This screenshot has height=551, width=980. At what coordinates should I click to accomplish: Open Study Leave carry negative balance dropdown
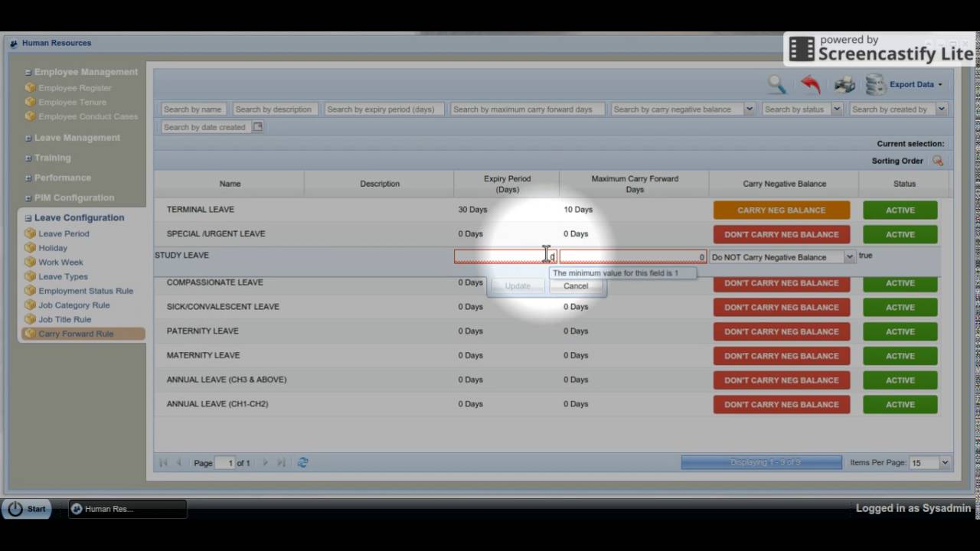(849, 257)
